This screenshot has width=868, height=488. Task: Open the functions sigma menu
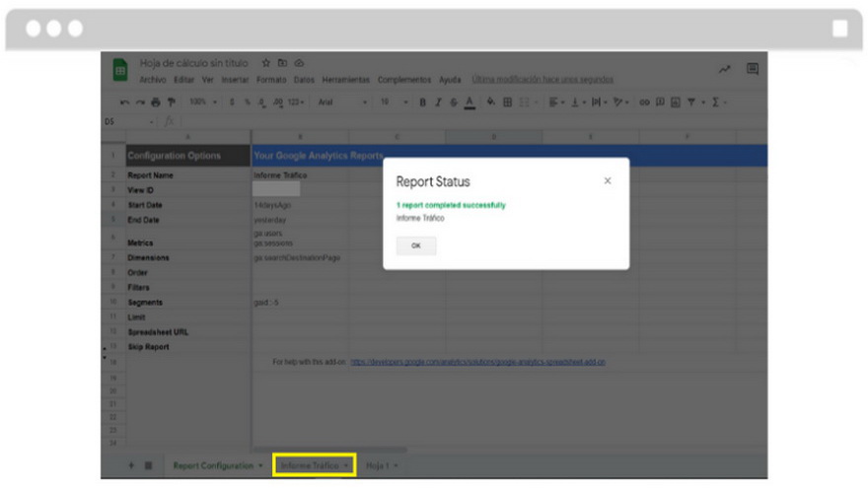[719, 103]
